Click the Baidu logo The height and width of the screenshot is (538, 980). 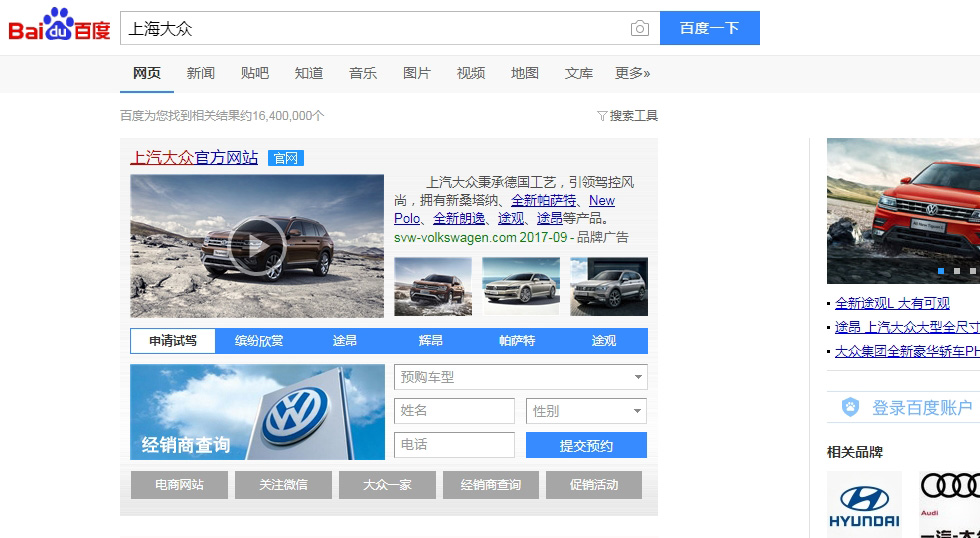[59, 27]
